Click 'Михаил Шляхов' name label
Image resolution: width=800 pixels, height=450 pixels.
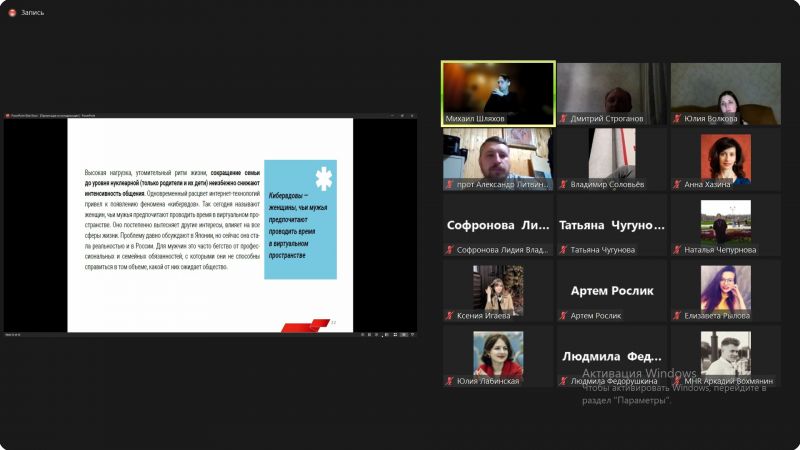[x=475, y=118]
